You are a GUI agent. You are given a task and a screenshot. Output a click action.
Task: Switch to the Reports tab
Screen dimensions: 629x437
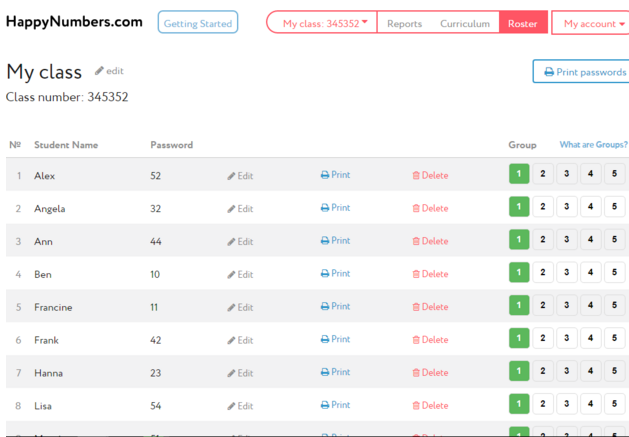pyautogui.click(x=404, y=23)
